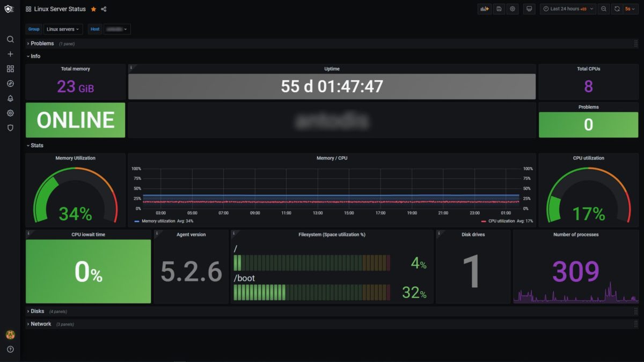This screenshot has height=362, width=644.
Task: Open the Configuration gear in sidebar
Action: point(10,113)
